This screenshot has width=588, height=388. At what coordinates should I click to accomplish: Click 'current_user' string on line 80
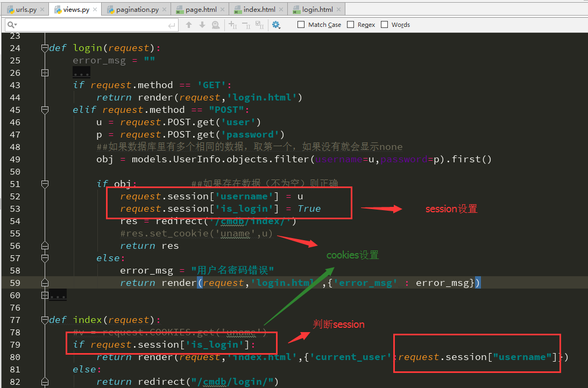coord(350,357)
